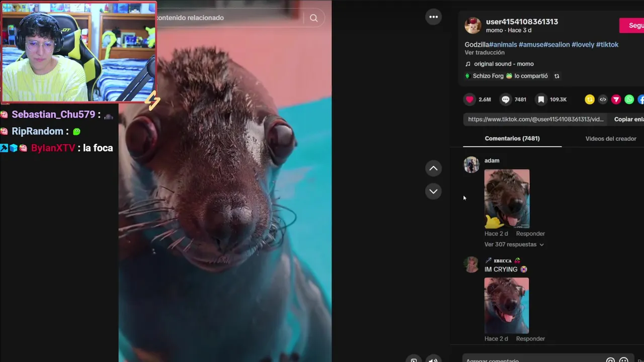Click the 'IM CRYING' comment text
The height and width of the screenshot is (362, 644).
[501, 269]
